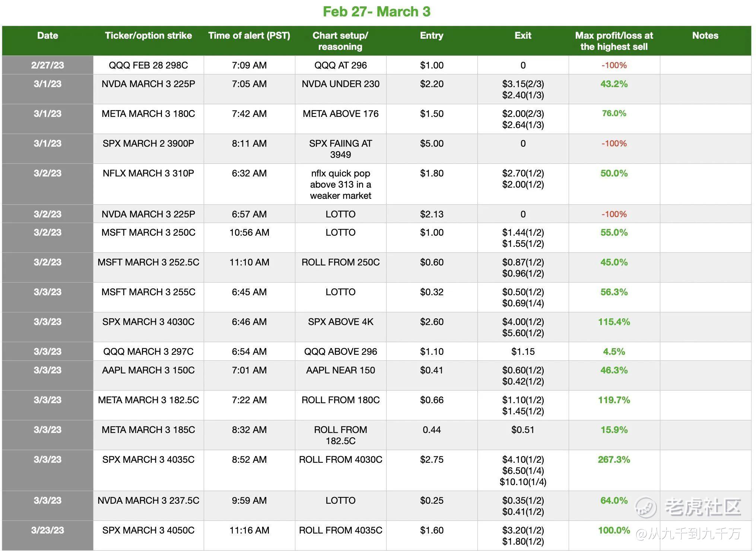Click the '$2.13' entry price

click(432, 214)
